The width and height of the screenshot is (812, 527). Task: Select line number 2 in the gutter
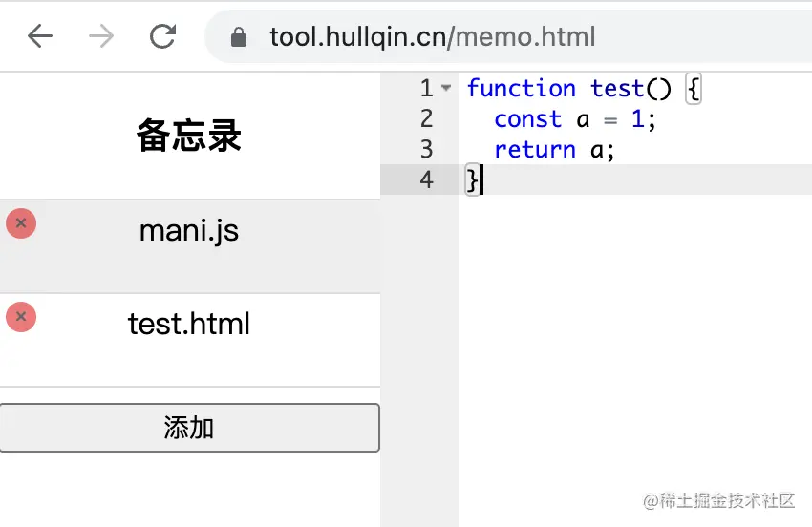[x=426, y=119]
